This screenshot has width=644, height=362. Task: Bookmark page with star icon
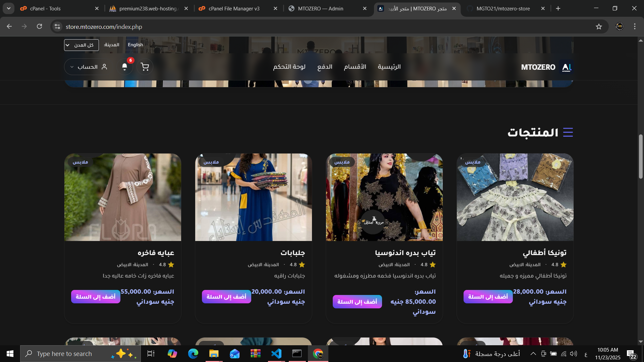(x=599, y=26)
